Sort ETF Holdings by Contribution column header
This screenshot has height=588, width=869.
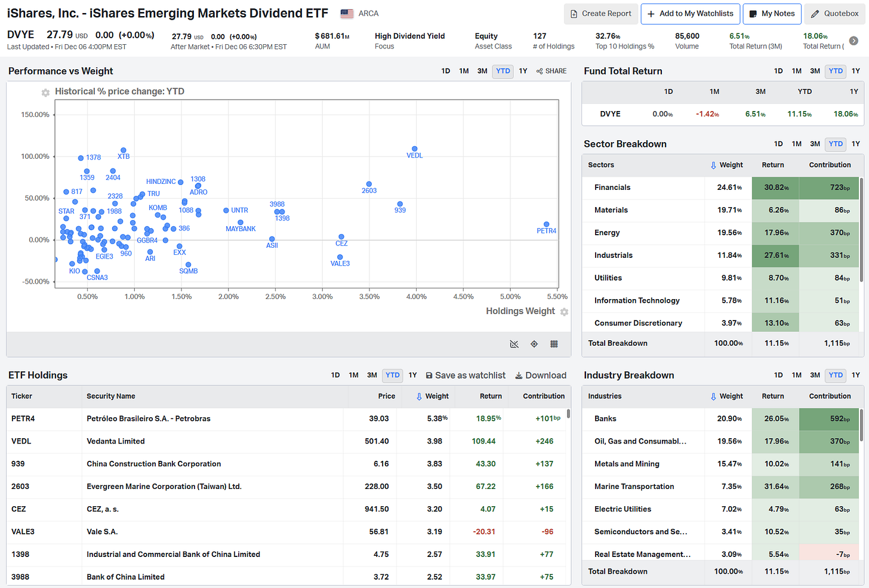click(x=544, y=396)
